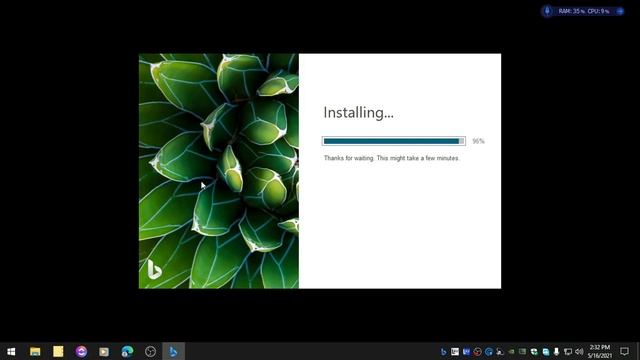Click the installation progress bar
Image resolution: width=640 pixels, height=360 pixels.
point(393,141)
